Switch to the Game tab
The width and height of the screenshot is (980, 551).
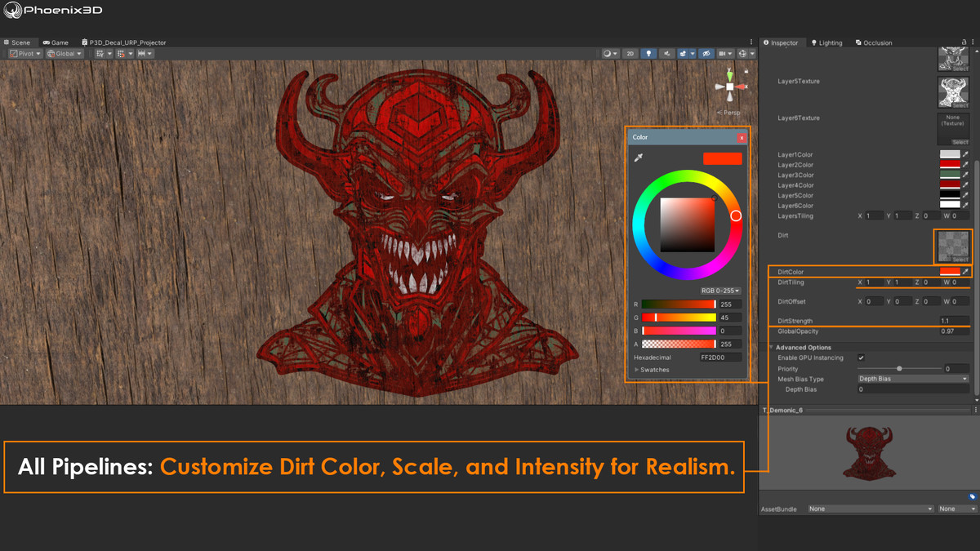pos(56,42)
